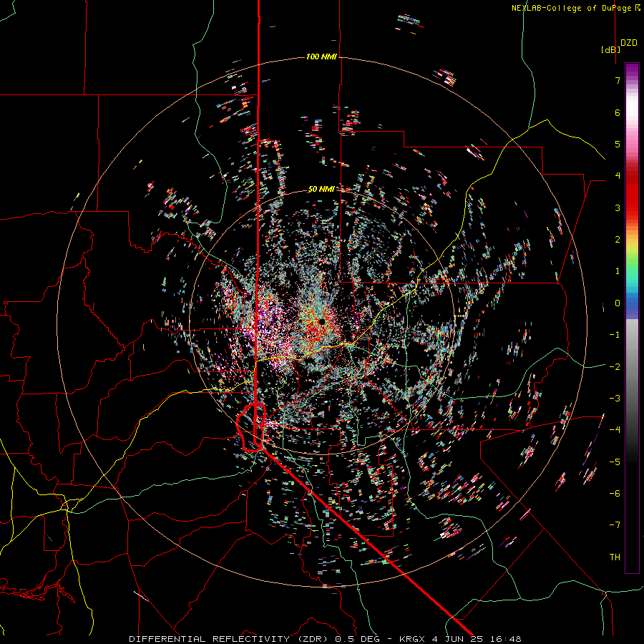Click the [dB] unit label
This screenshot has width=644, height=644.
[611, 49]
